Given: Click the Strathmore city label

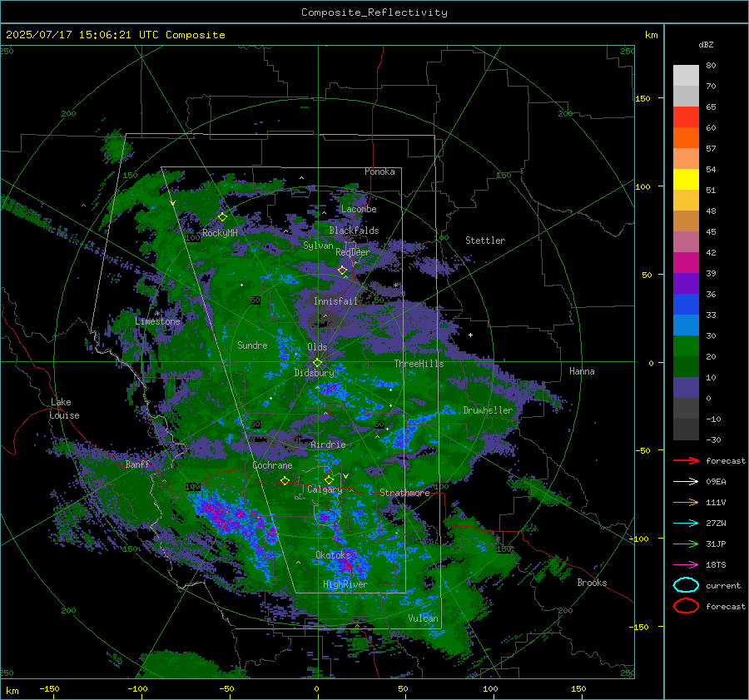Looking at the screenshot, I should click(404, 493).
